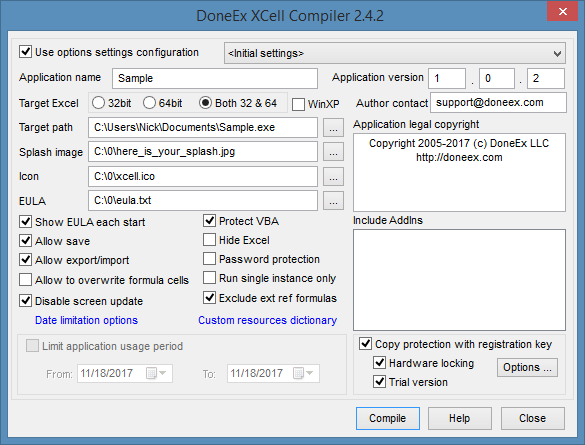Image resolution: width=585 pixels, height=445 pixels.
Task: Click the EULA path input field
Action: [203, 200]
